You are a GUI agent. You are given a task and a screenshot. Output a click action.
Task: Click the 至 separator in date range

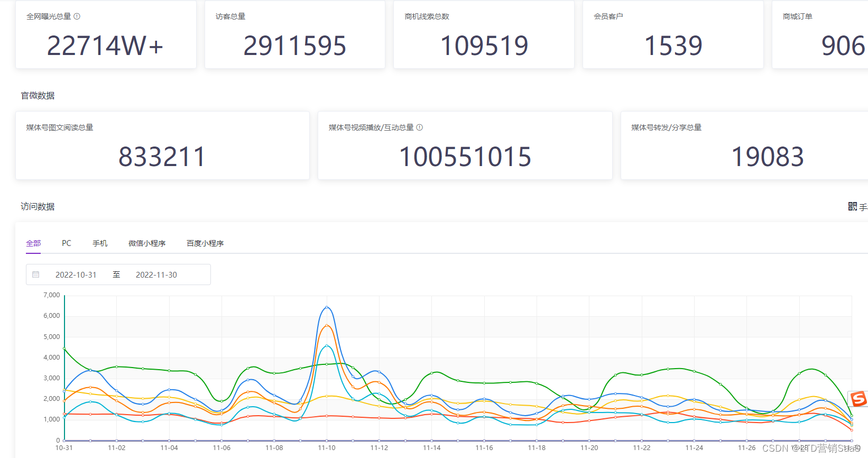pos(116,275)
